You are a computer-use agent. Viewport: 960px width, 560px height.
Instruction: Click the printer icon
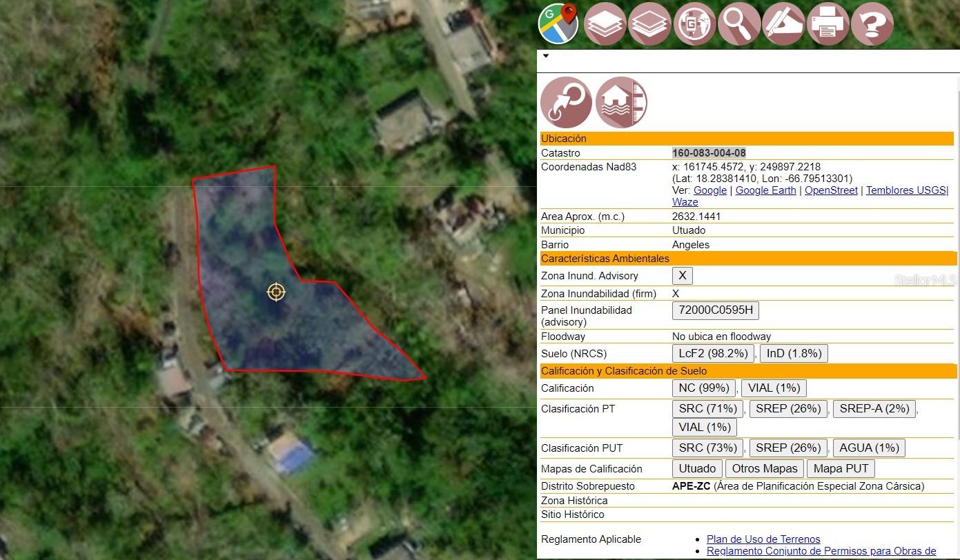[827, 24]
